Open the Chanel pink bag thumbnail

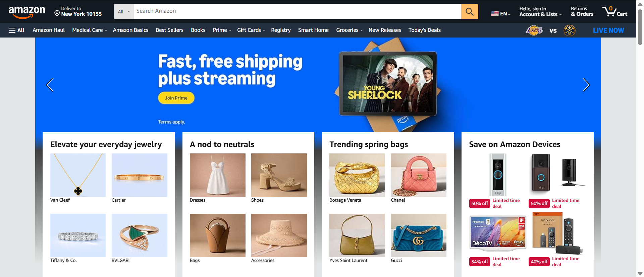[418, 175]
